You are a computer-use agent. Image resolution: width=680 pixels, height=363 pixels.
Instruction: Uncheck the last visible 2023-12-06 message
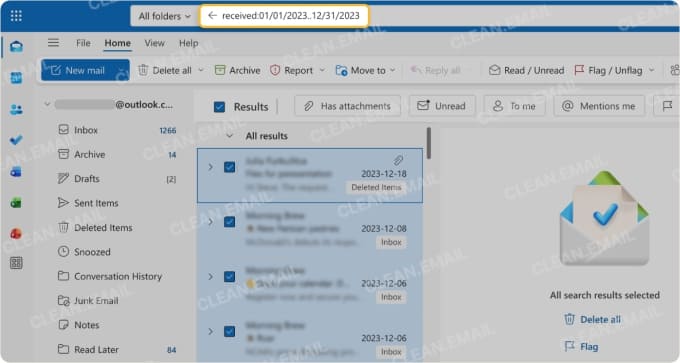229,331
